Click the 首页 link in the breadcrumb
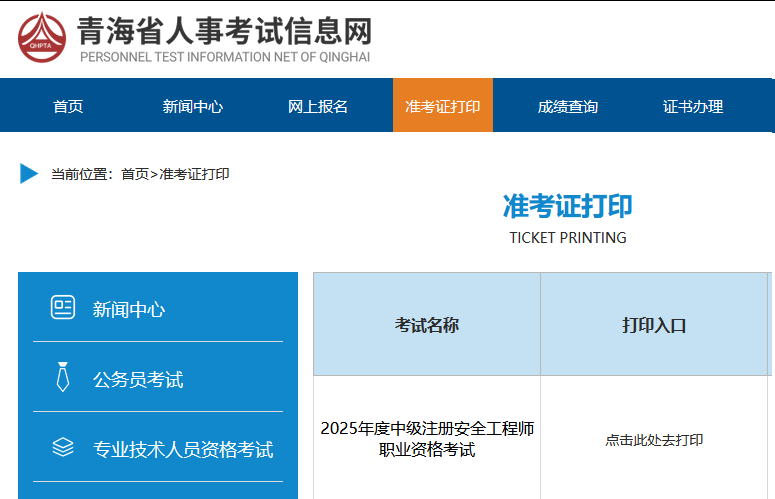Screen dimensions: 775x499 coord(135,174)
